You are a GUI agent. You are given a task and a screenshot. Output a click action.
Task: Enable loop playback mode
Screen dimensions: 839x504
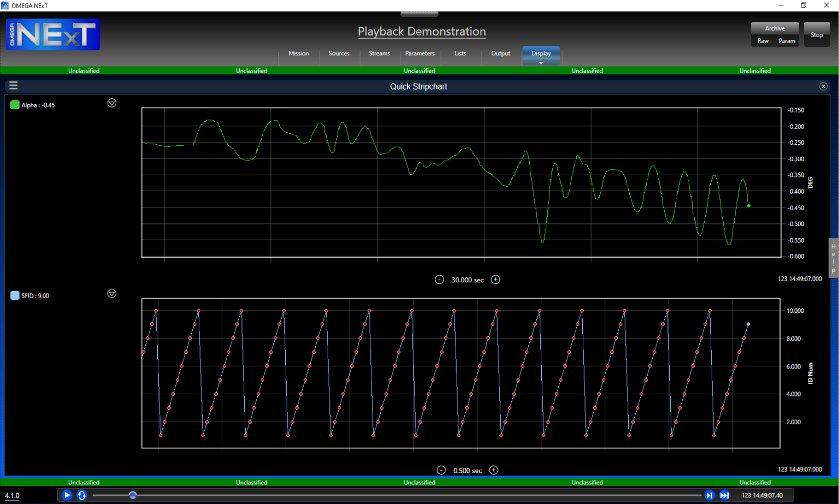click(x=81, y=495)
